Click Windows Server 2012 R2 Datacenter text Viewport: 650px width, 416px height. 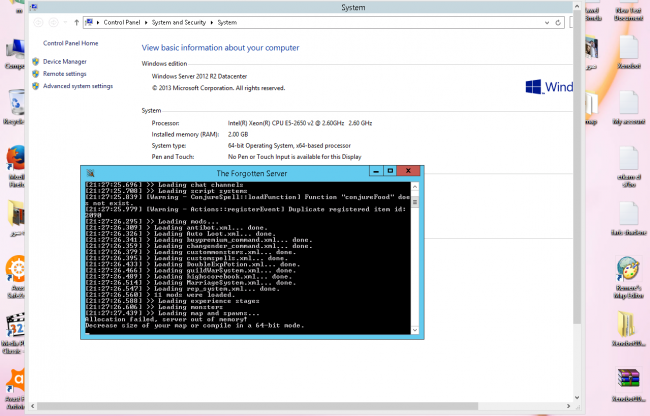click(199, 76)
